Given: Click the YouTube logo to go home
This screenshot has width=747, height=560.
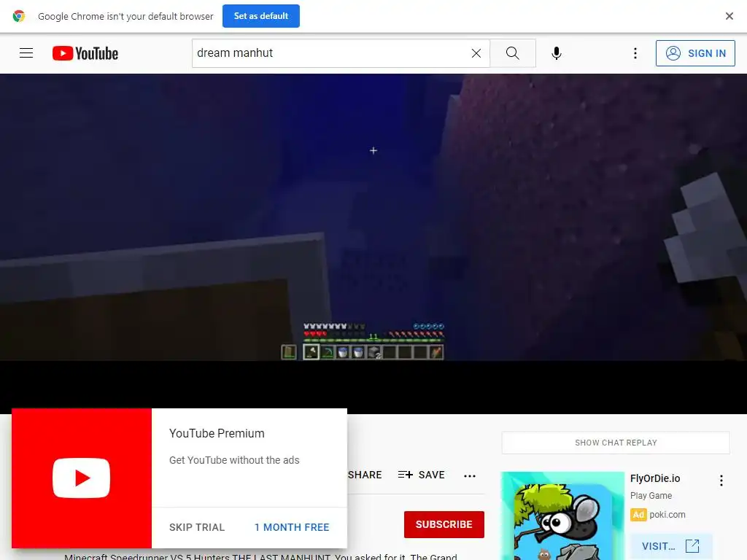Looking at the screenshot, I should (x=85, y=53).
